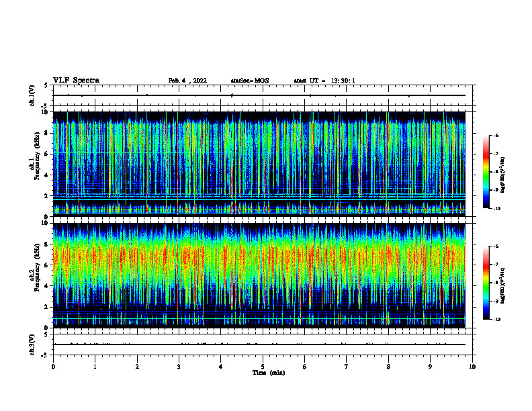Click the "6" kHz tick on the ch.2 axis
The image size is (532, 411).
46,265
